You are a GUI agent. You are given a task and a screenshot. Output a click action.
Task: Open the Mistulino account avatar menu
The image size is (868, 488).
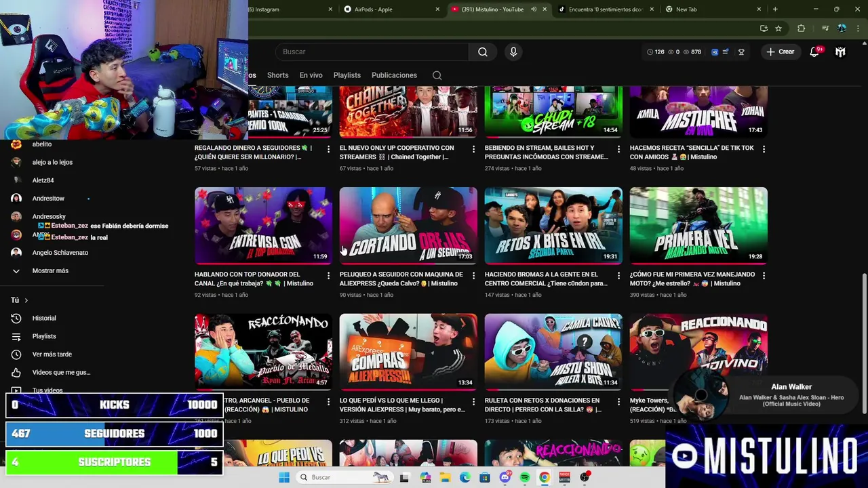(x=840, y=52)
